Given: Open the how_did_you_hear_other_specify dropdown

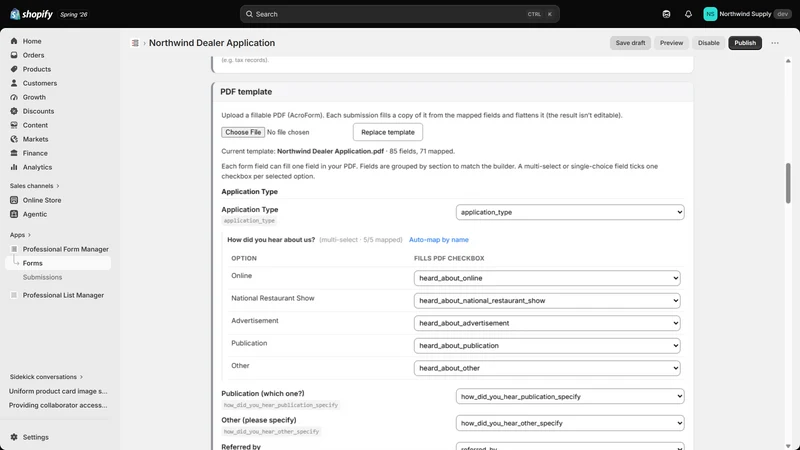Looking at the screenshot, I should (570, 423).
